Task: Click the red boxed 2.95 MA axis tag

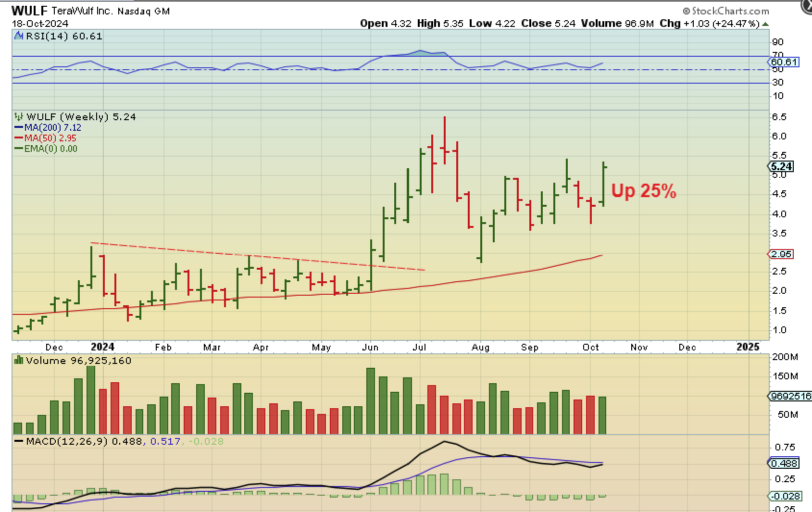Action: pyautogui.click(x=781, y=254)
